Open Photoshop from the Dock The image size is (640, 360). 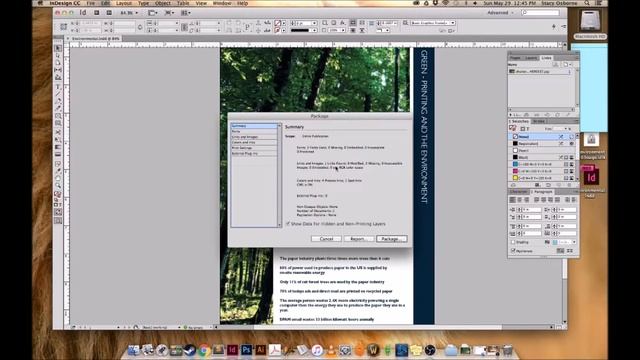(x=246, y=350)
